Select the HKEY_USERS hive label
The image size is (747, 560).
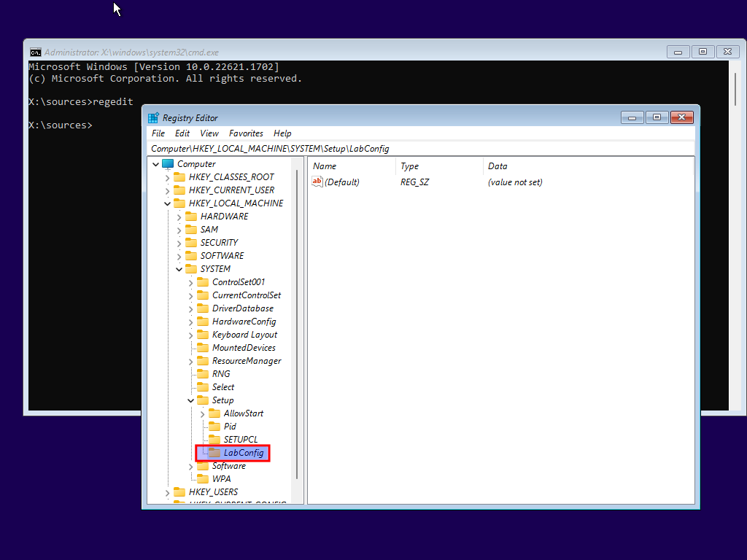213,492
